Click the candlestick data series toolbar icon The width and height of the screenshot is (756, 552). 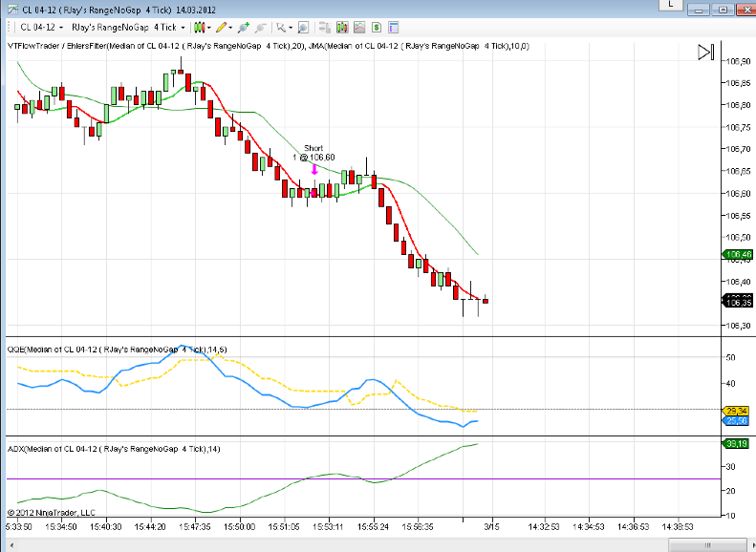click(342, 28)
